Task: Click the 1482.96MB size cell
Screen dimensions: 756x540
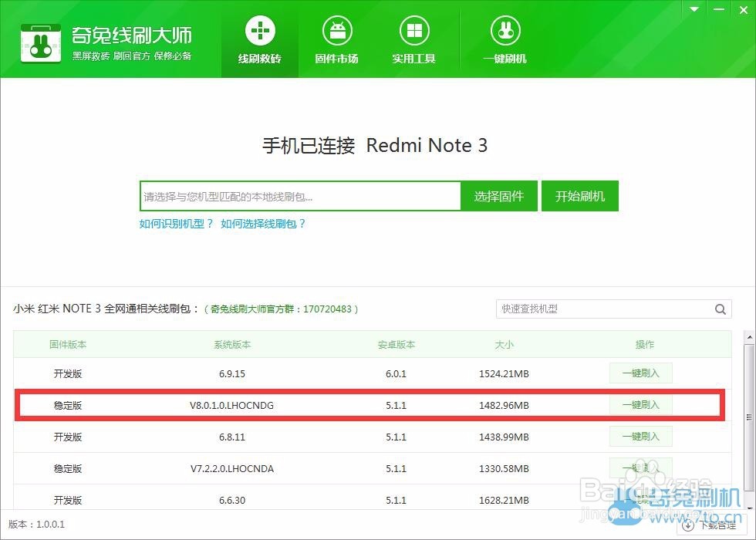Action: pos(504,406)
